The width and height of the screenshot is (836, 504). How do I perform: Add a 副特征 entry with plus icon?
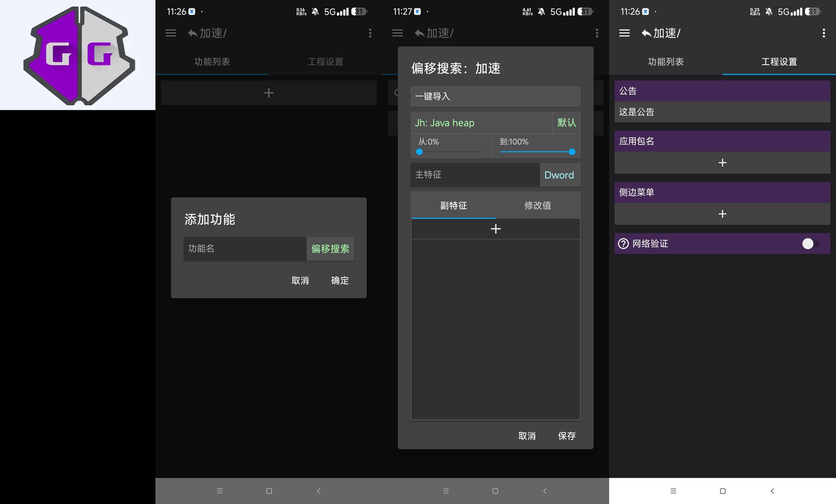click(495, 229)
